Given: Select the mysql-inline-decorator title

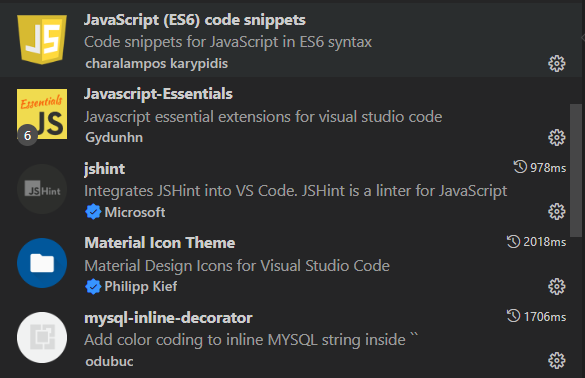Looking at the screenshot, I should pos(168,318).
